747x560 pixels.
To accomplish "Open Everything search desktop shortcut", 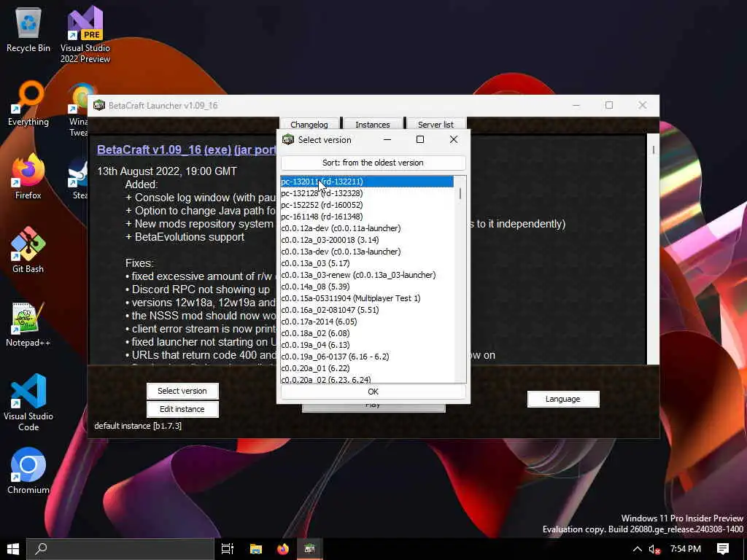I will [x=28, y=104].
